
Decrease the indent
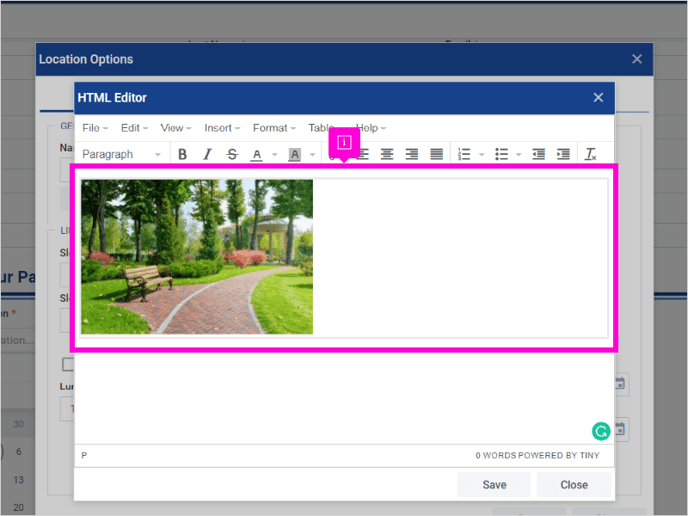click(x=538, y=154)
